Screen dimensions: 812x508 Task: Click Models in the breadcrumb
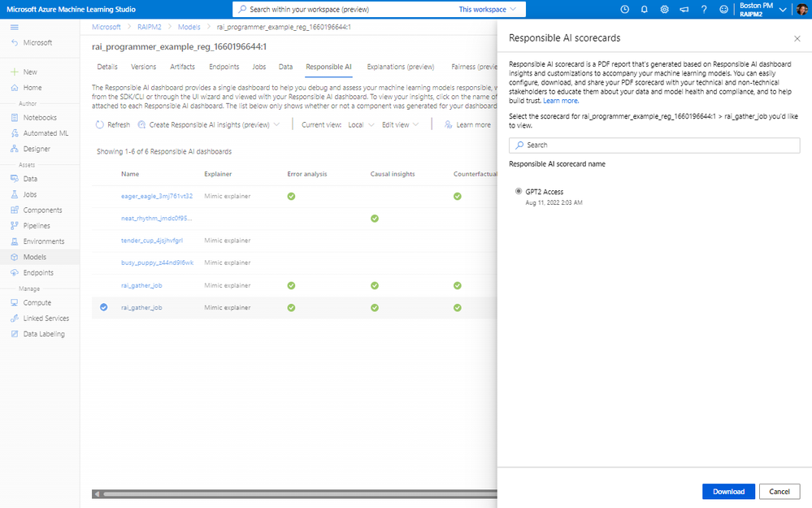click(x=189, y=27)
